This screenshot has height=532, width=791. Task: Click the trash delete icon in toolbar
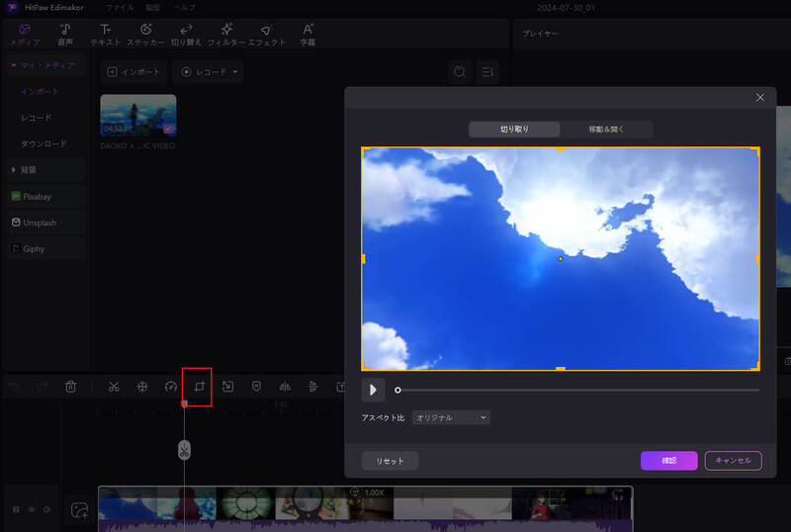click(71, 387)
